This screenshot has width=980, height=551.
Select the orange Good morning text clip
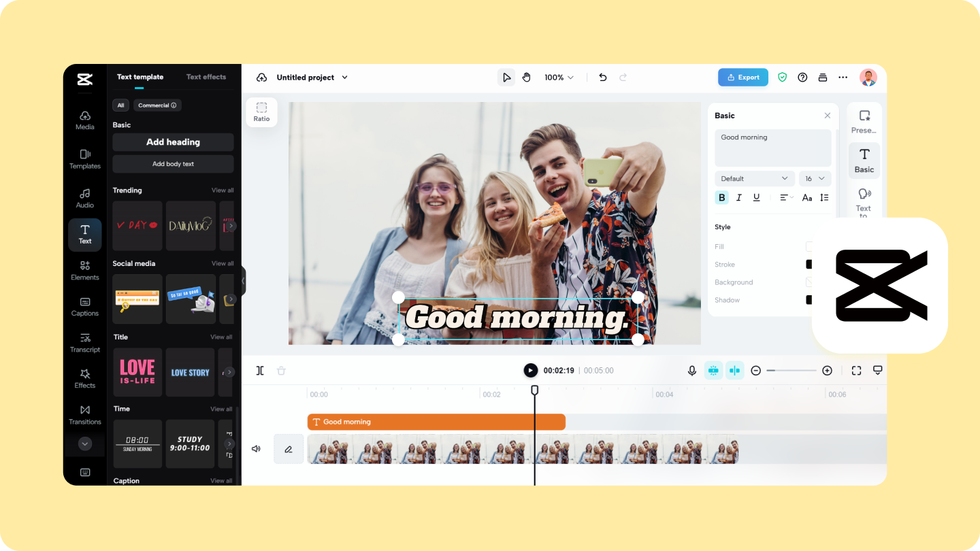436,422
